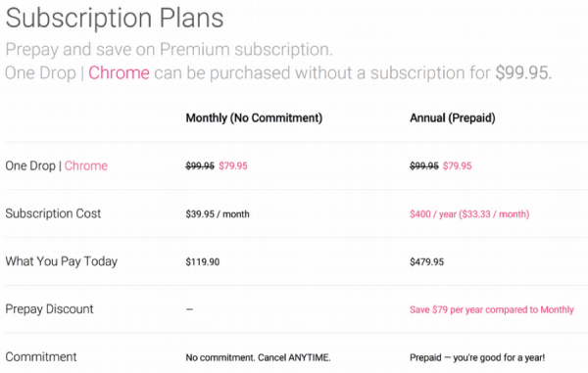Click the $39.95 / month subscription cost
The image size is (588, 373).
(218, 214)
